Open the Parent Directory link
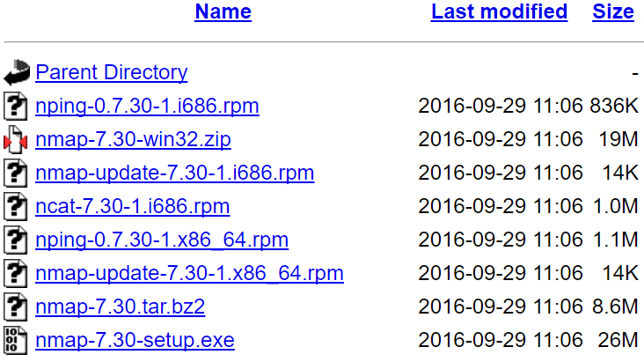644x362 pixels. 112,72
